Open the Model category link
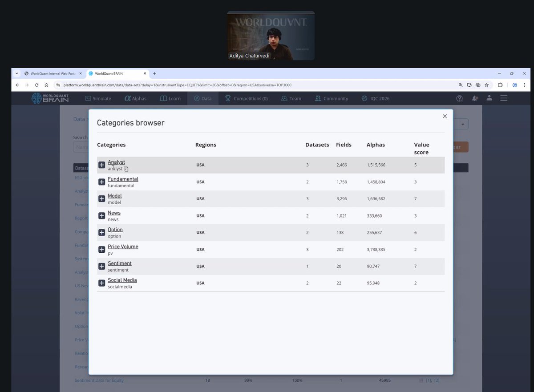Screen dimensions: 534x392 [x=114, y=196]
